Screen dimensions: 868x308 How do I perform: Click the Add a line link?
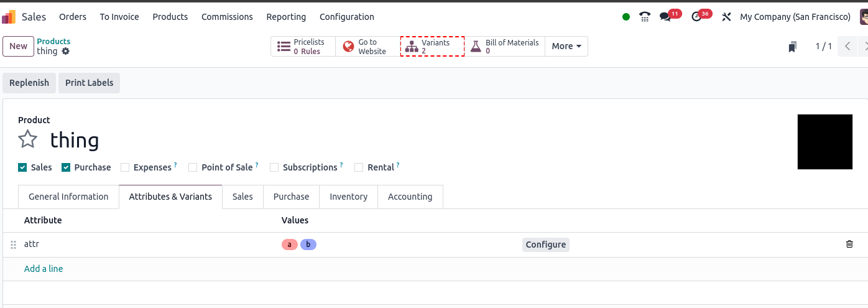click(44, 269)
